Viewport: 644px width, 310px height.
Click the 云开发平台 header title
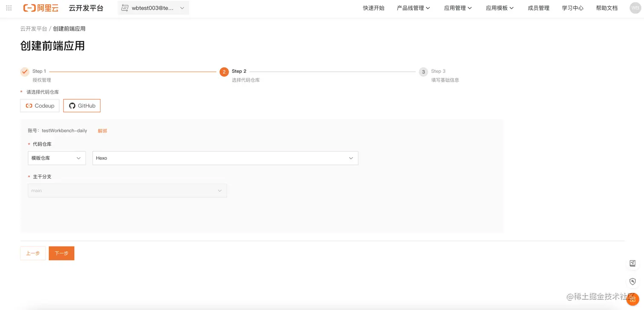pos(86,8)
